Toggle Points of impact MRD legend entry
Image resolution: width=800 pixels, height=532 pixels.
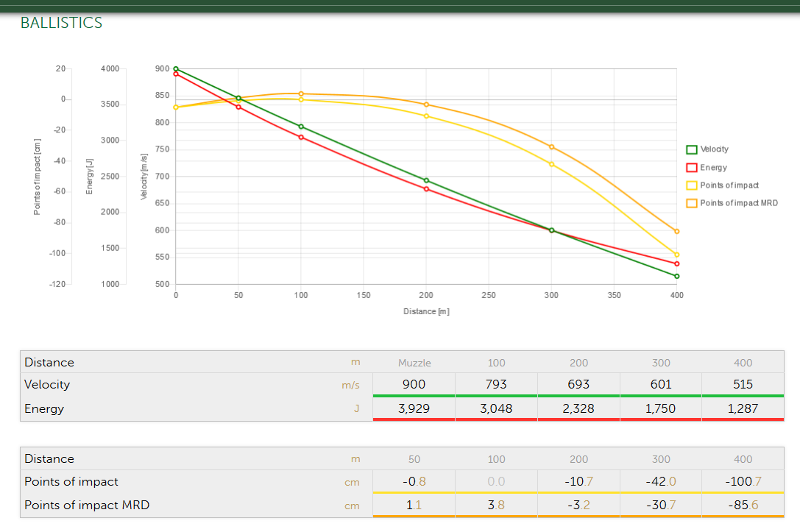coord(738,203)
